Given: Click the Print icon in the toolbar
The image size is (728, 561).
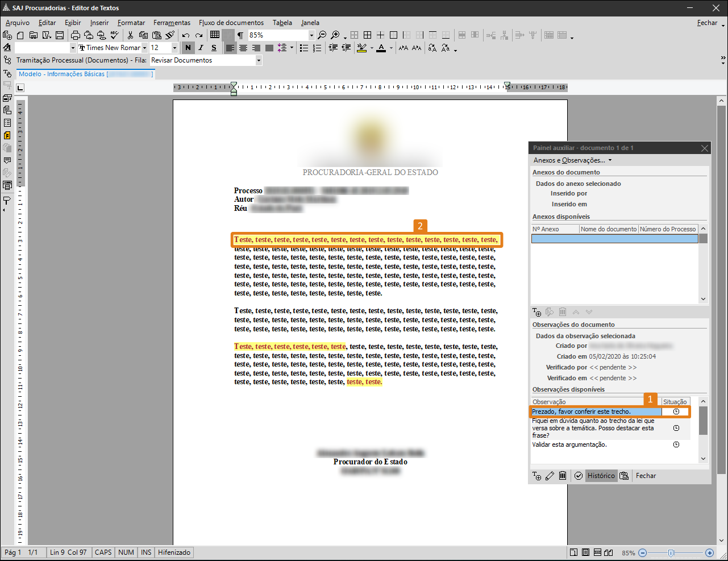Looking at the screenshot, I should pos(76,35).
